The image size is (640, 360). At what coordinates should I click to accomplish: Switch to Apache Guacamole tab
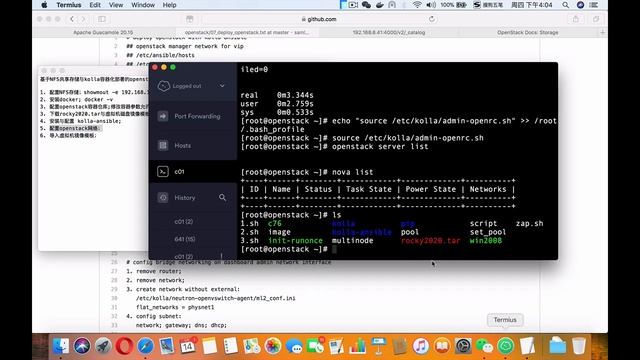[103, 32]
